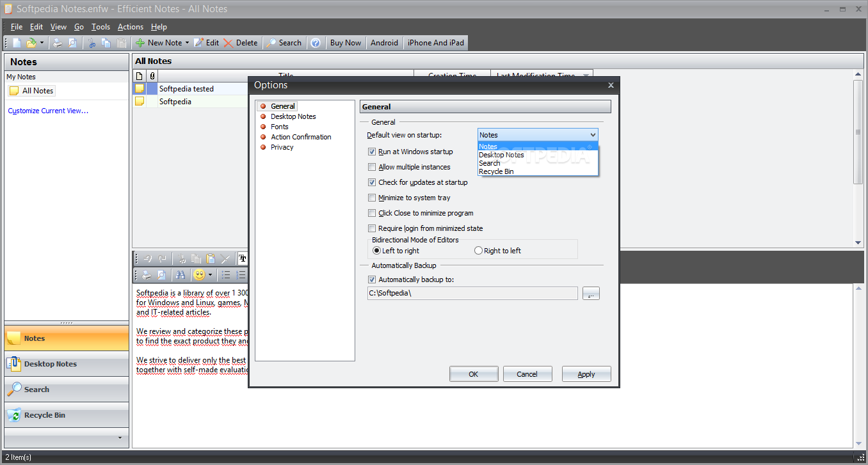Open the dropdown arrow next to New Note
This screenshot has width=868, height=465.
(188, 43)
